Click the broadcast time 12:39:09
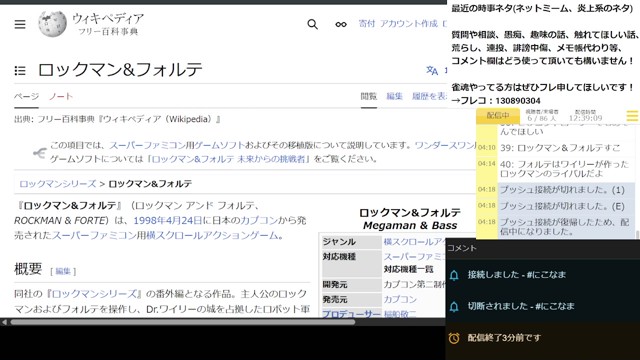The width and height of the screenshot is (640, 360). (x=585, y=118)
